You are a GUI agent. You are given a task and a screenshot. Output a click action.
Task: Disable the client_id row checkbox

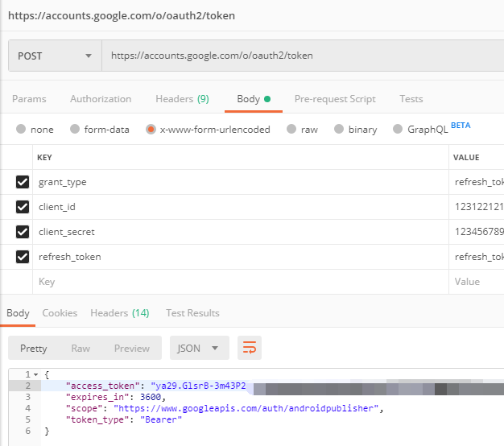click(23, 207)
